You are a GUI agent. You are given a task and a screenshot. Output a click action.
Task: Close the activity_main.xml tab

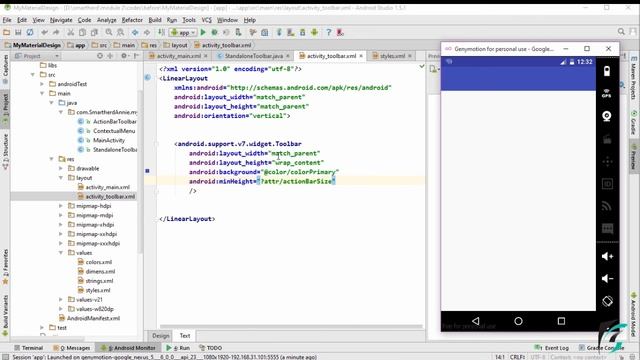(x=206, y=56)
